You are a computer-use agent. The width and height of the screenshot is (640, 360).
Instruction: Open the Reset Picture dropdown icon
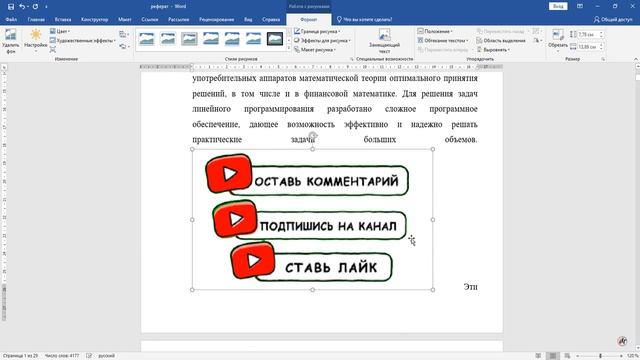[124, 47]
